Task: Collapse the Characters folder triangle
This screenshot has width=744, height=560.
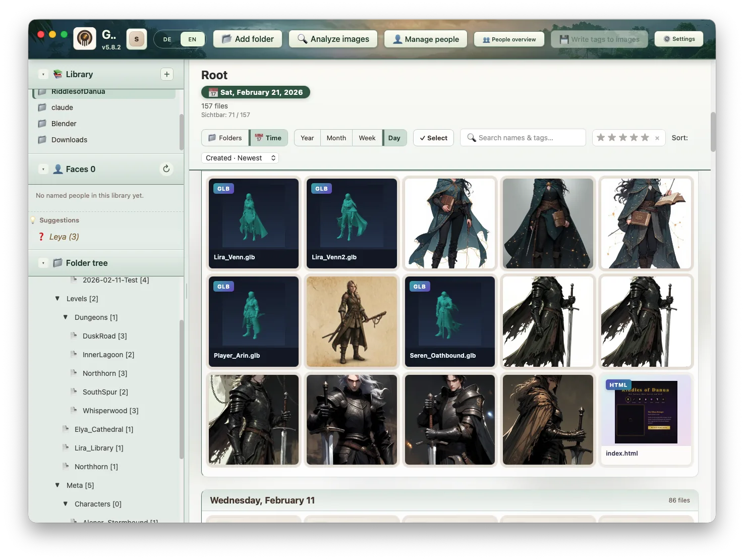Action: tap(66, 504)
